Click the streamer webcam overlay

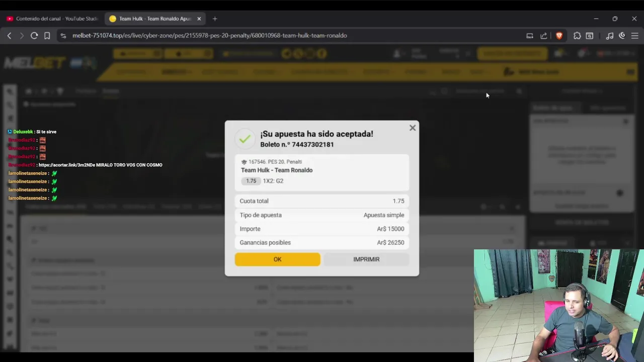coord(558,306)
